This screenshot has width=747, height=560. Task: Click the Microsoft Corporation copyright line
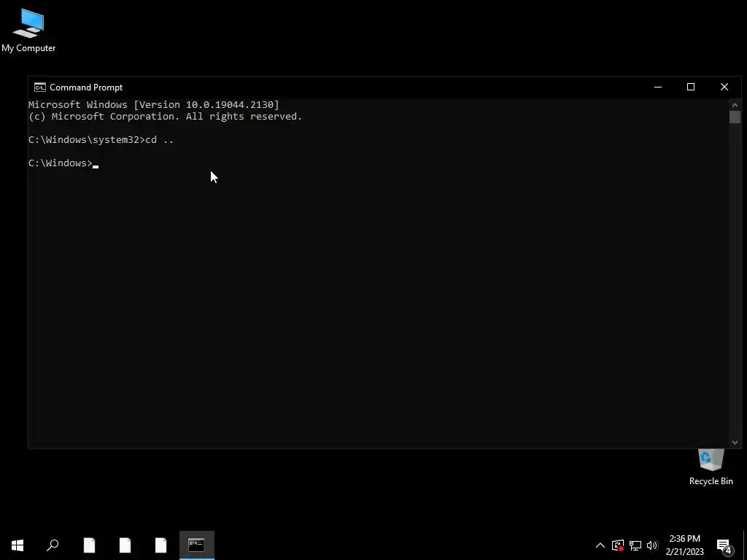[x=166, y=117]
